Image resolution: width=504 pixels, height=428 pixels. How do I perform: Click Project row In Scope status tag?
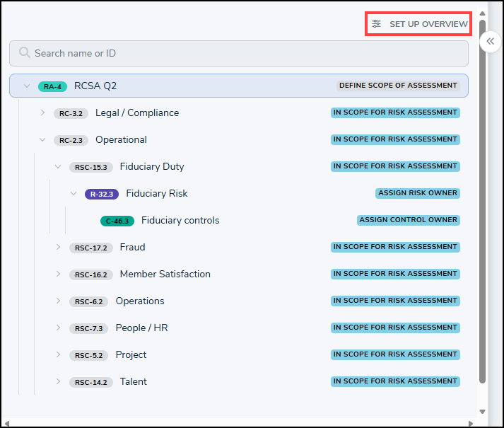(x=395, y=354)
